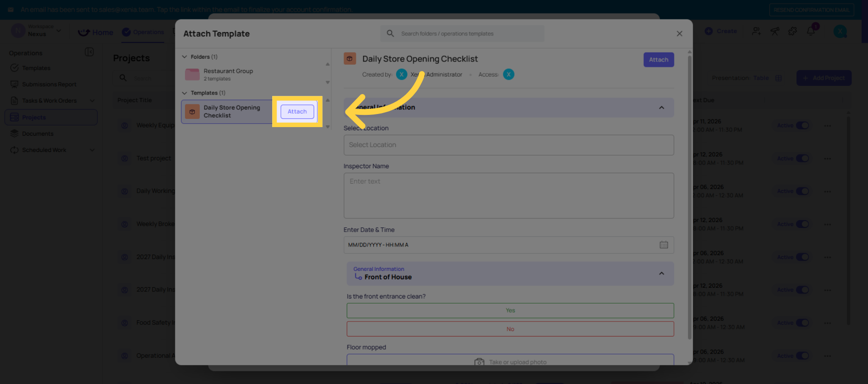The image size is (868, 384).
Task: Toggle the Active switch in Food Safety row
Action: tap(802, 323)
